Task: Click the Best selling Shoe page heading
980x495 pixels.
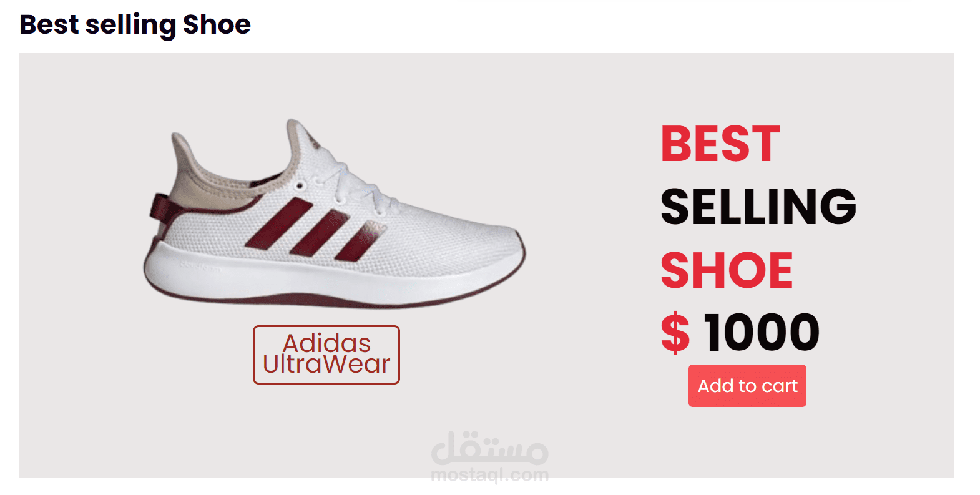Action: point(135,25)
